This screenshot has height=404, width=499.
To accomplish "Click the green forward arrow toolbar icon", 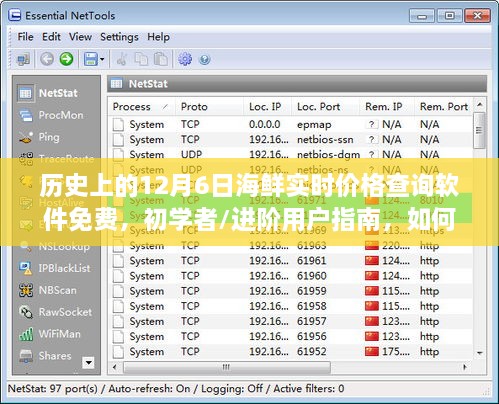I will click(x=66, y=59).
